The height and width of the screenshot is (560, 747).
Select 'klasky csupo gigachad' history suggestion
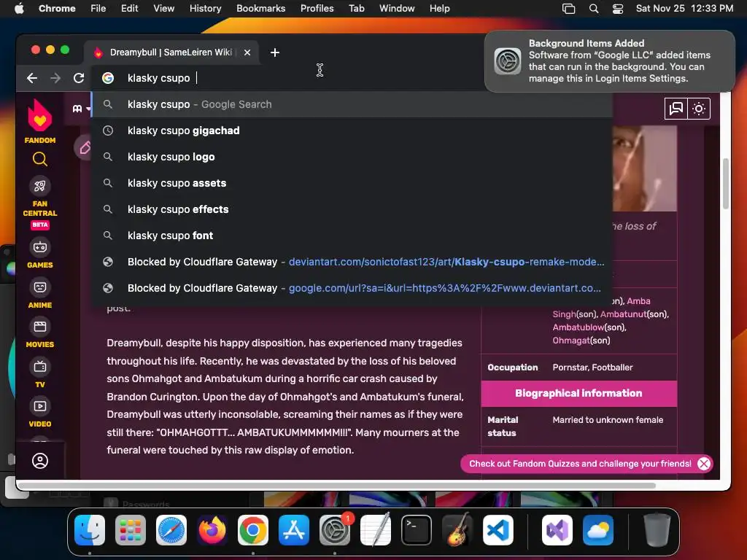(352, 131)
